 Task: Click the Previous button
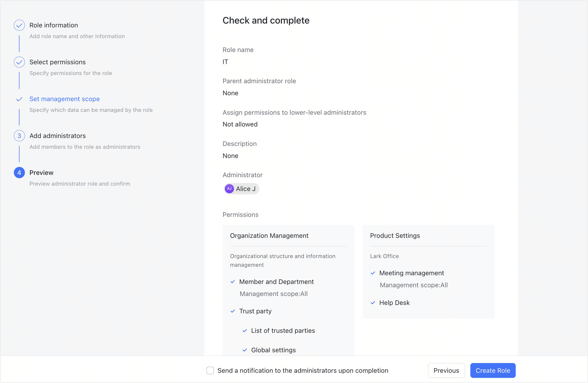[446, 370]
